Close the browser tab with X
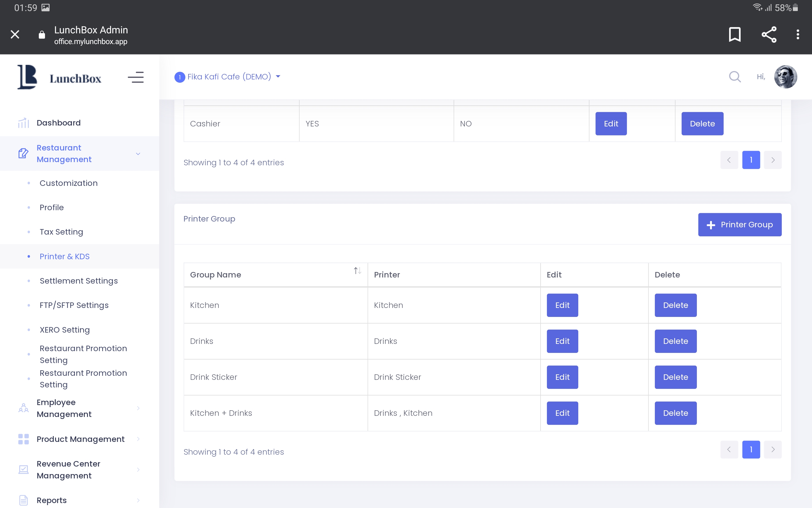Image resolution: width=812 pixels, height=508 pixels. (x=15, y=34)
